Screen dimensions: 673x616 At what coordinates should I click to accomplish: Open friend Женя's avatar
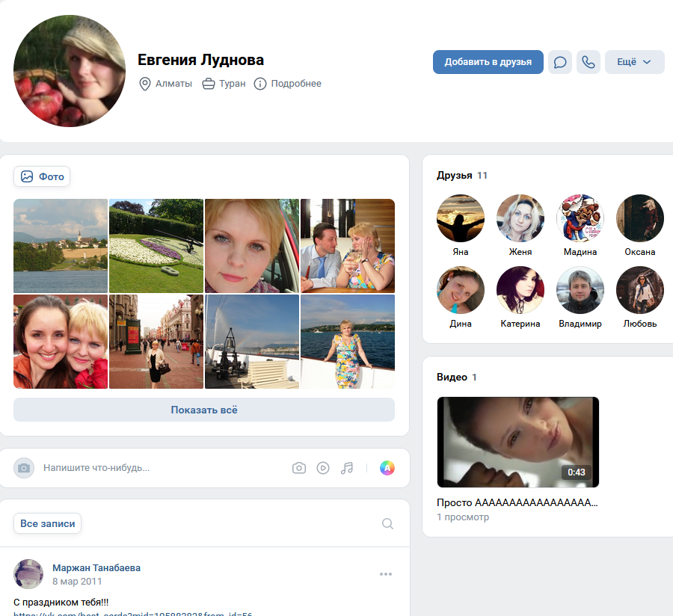click(x=520, y=218)
